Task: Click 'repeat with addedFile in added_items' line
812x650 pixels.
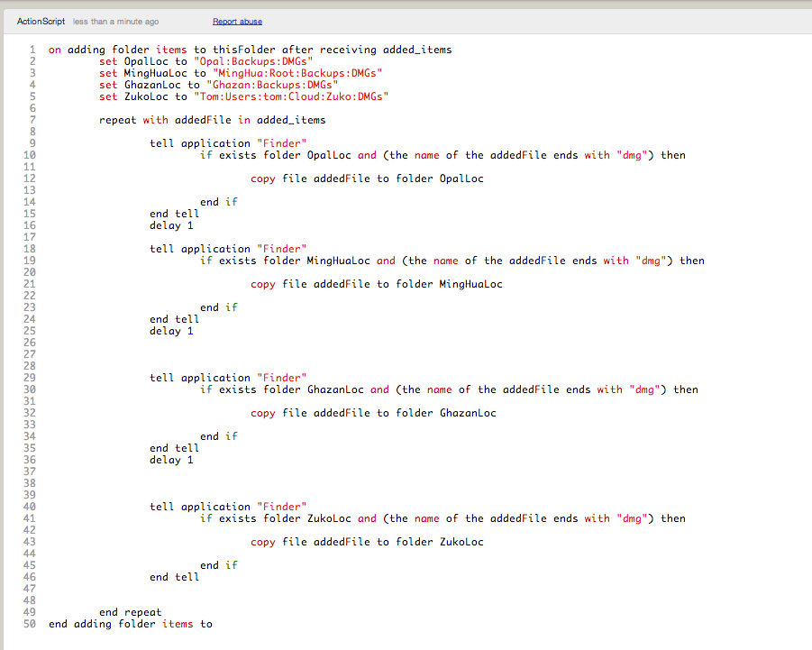Action: 213,120
